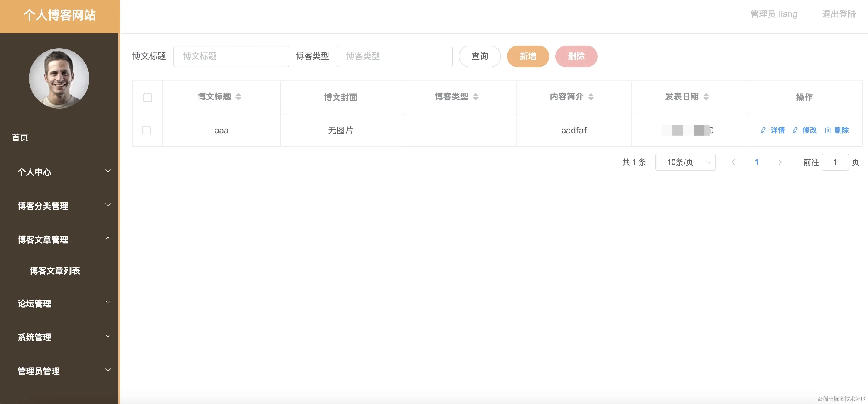The width and height of the screenshot is (868, 404).
Task: Toggle selection of the blog article row
Action: click(147, 130)
